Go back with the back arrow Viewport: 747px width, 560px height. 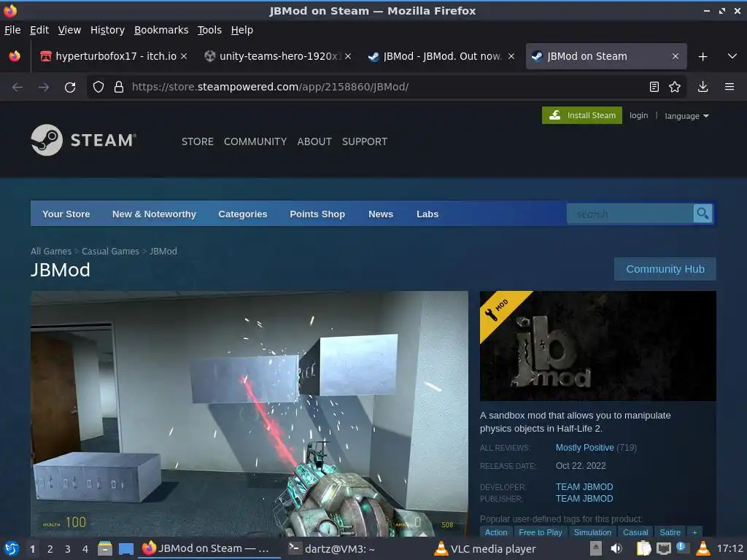tap(18, 87)
